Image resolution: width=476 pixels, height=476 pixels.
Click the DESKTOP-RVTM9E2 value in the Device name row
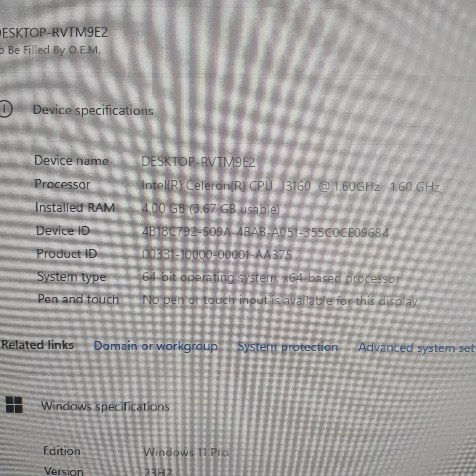(x=198, y=162)
